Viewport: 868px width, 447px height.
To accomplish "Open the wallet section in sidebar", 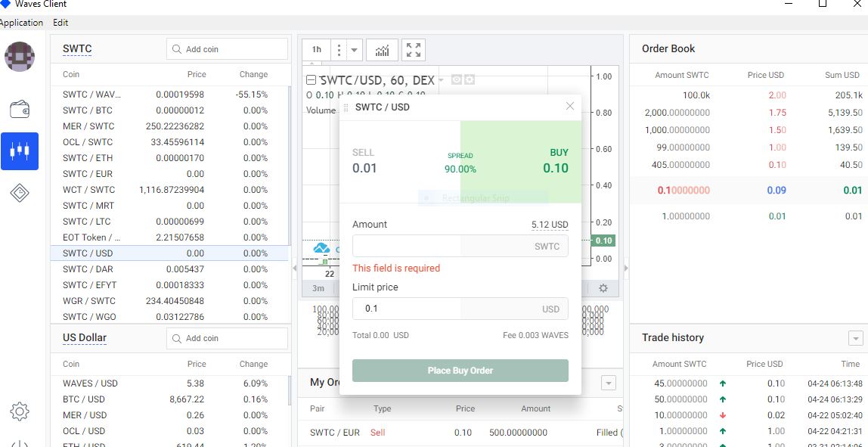I will 20,110.
